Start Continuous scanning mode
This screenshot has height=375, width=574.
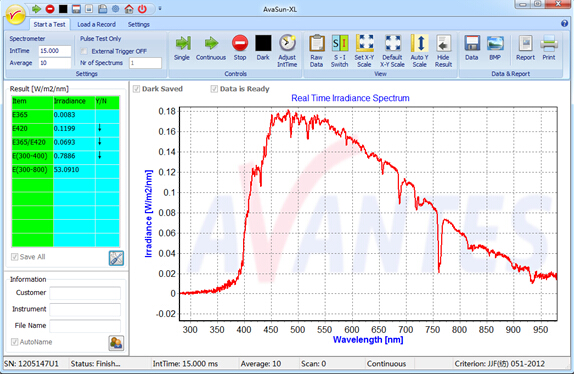tap(211, 48)
